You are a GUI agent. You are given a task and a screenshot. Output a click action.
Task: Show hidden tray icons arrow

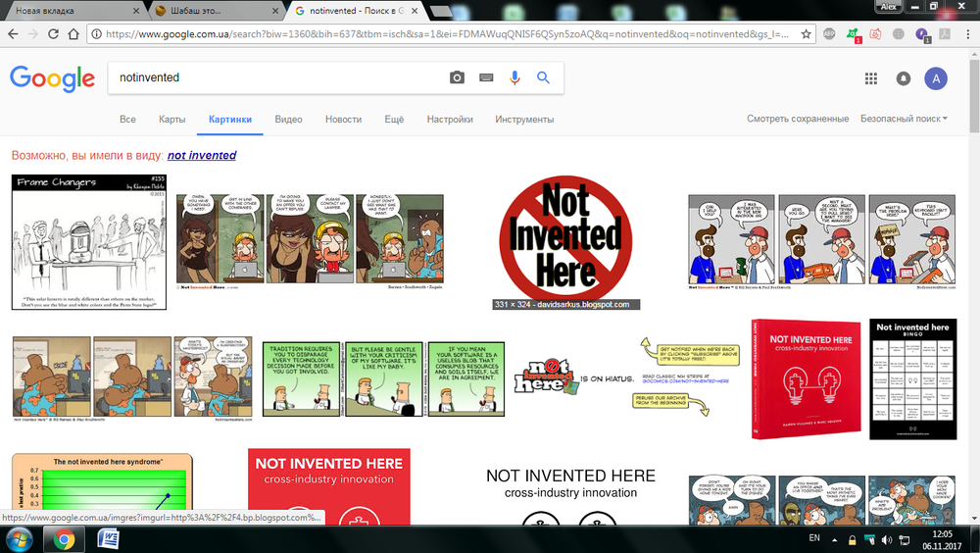[x=834, y=539]
